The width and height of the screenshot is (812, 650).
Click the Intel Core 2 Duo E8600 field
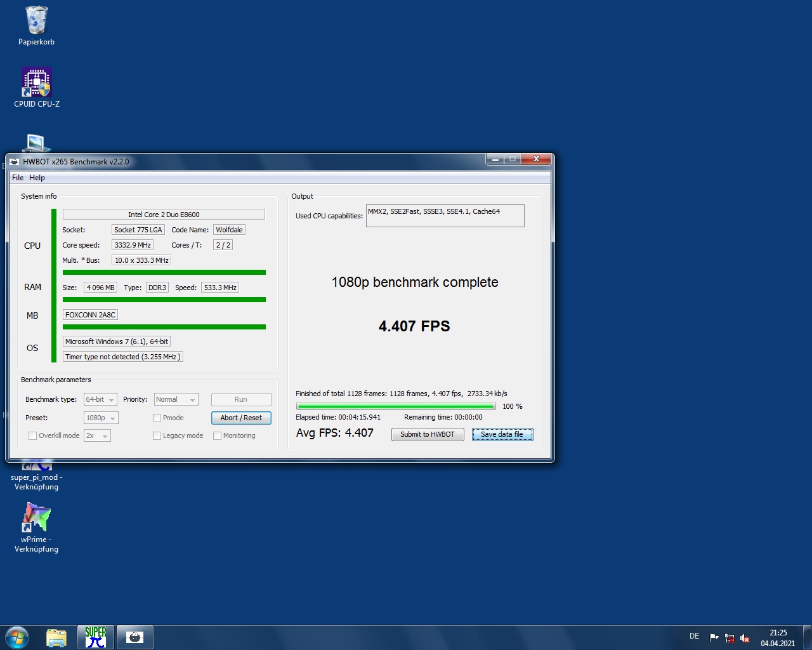pos(164,215)
